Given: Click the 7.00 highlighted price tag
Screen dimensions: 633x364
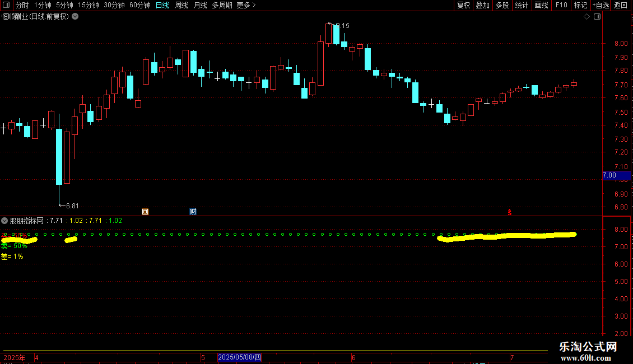Looking at the screenshot, I should click(x=616, y=175).
